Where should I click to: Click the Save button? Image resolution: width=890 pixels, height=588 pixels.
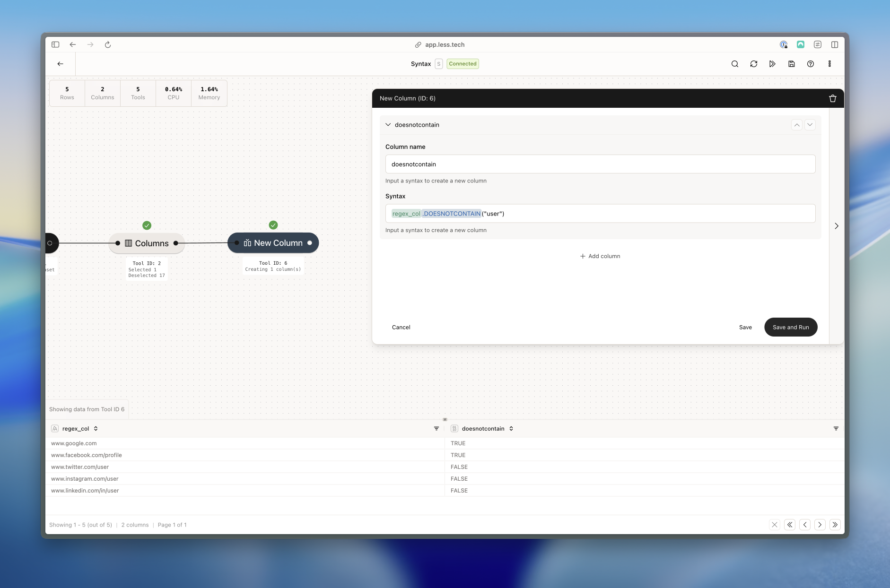tap(745, 327)
